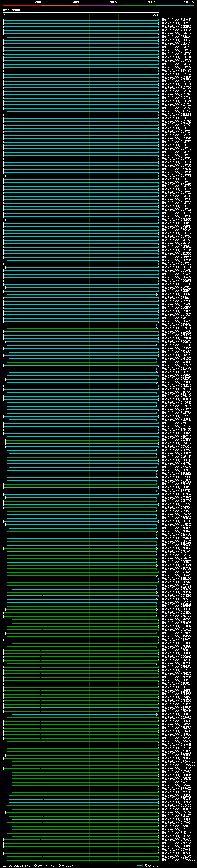Open hit UniRef100_B0M0U3

[177, 20]
